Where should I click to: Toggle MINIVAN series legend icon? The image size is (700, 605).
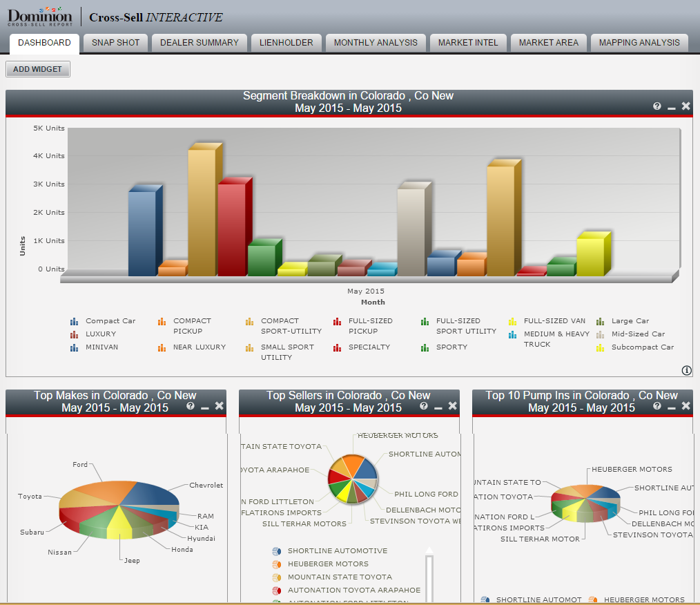click(74, 348)
